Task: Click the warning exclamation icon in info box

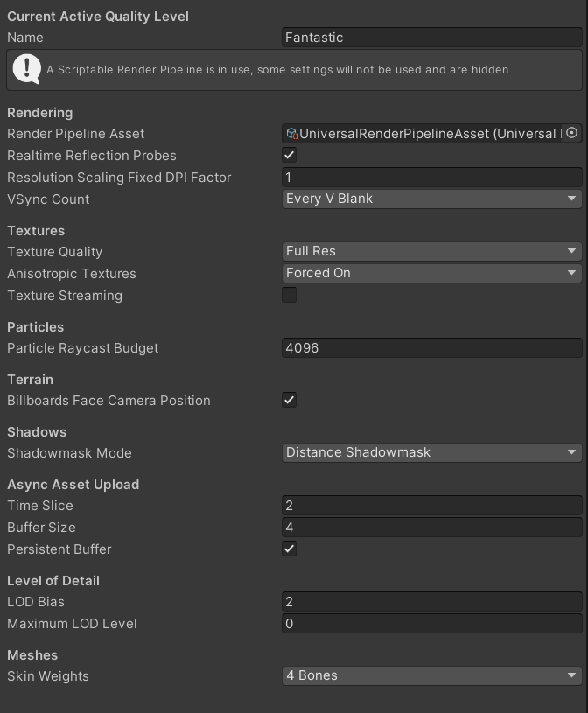Action: (27, 69)
